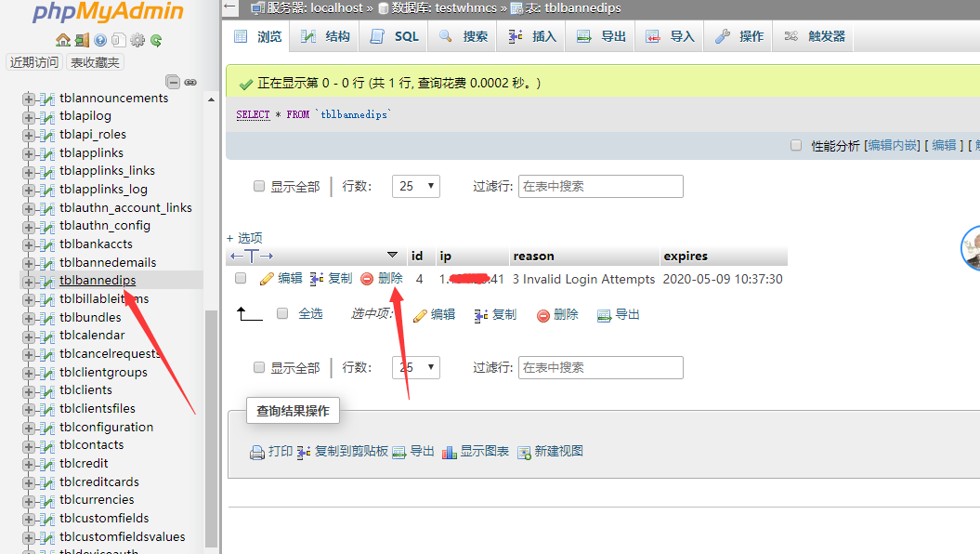Image resolution: width=980 pixels, height=554 pixels.
Task: Open the 操作 operations tab
Action: click(x=738, y=37)
